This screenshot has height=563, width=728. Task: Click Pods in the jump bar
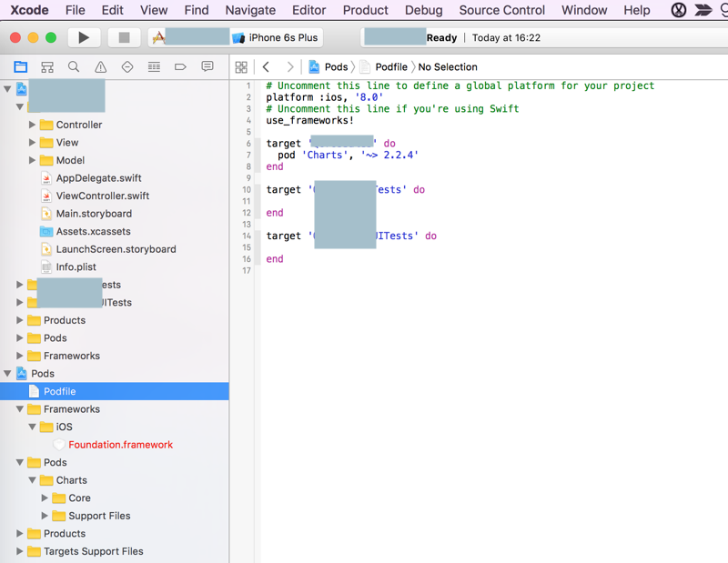[x=336, y=66]
